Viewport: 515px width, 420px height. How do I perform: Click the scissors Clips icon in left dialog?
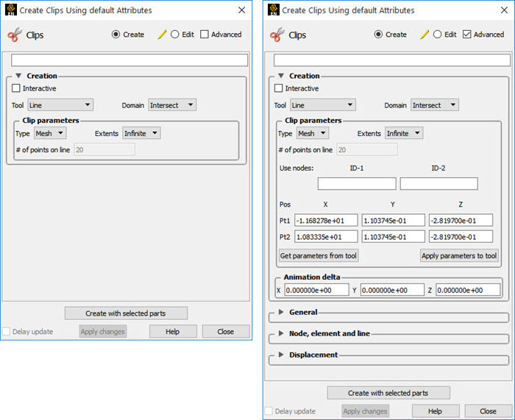tap(15, 35)
